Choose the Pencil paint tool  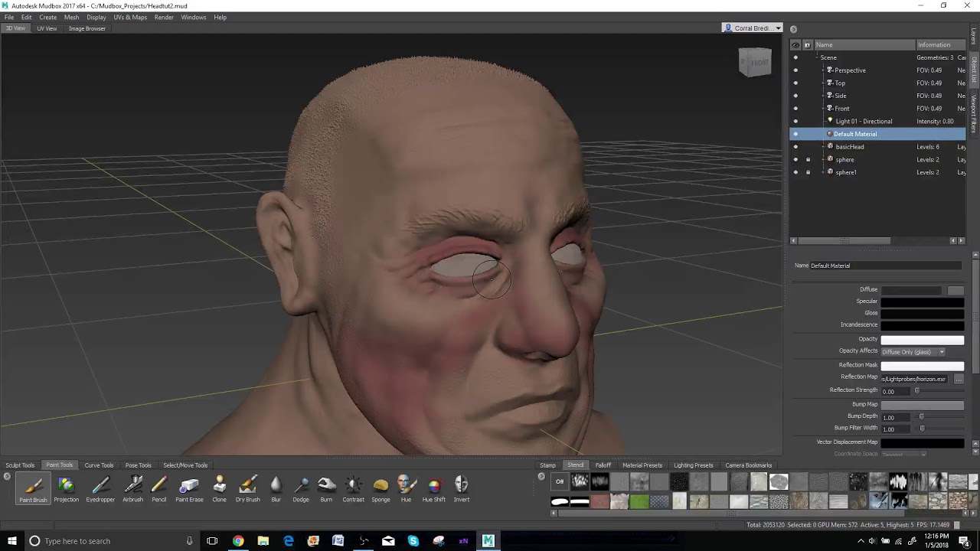159,489
